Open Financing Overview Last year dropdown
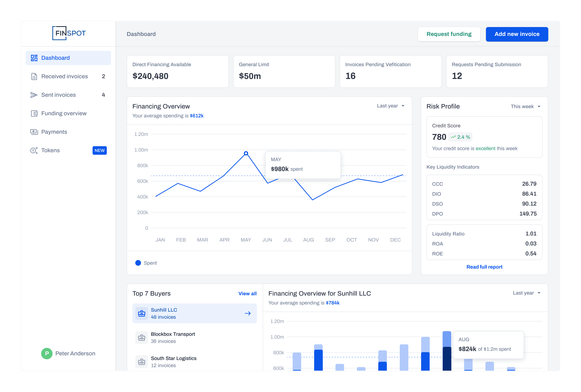The width and height of the screenshot is (581, 392). [391, 106]
